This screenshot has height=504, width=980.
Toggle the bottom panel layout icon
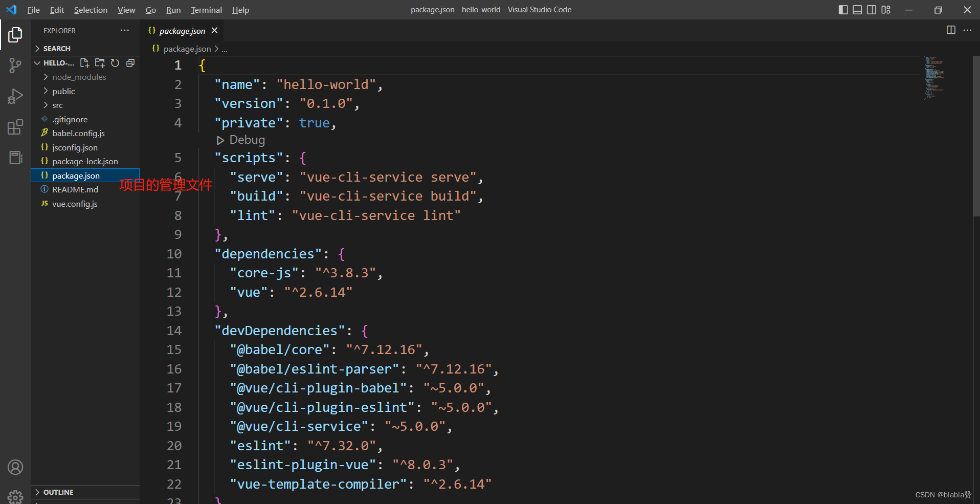pos(858,10)
